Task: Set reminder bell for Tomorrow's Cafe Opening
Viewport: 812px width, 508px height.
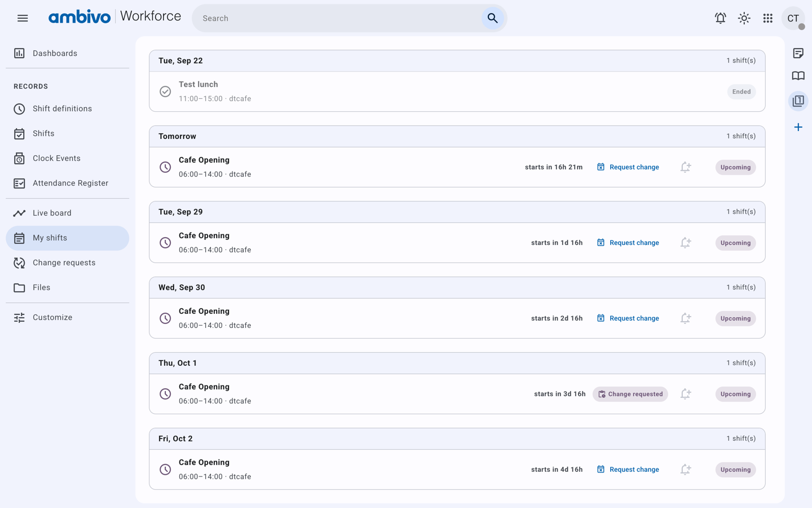Action: click(685, 167)
